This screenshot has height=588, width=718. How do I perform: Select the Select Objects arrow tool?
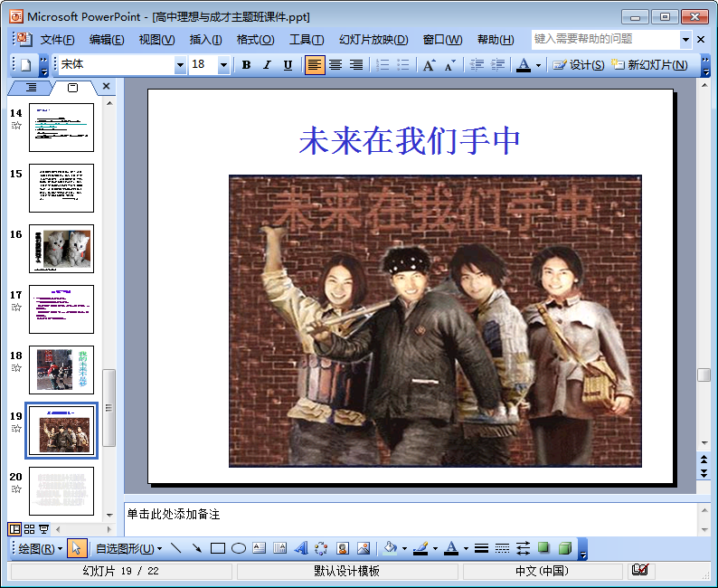pyautogui.click(x=77, y=548)
